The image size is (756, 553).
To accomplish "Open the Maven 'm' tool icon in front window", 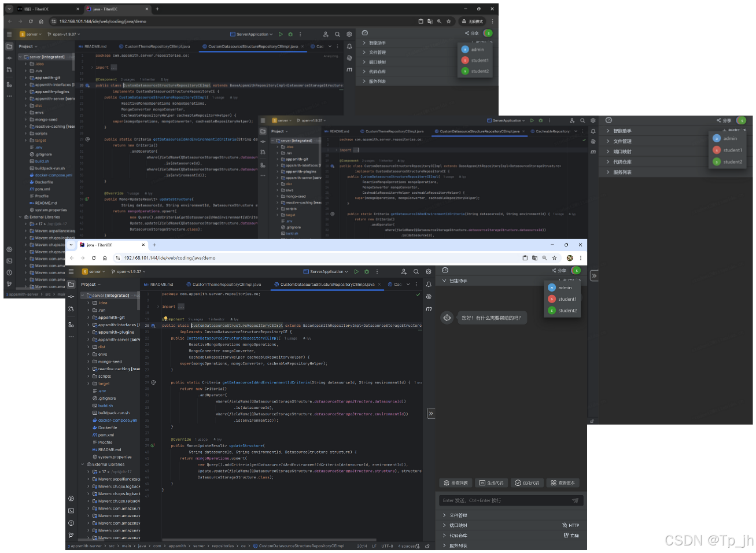I will coord(429,309).
